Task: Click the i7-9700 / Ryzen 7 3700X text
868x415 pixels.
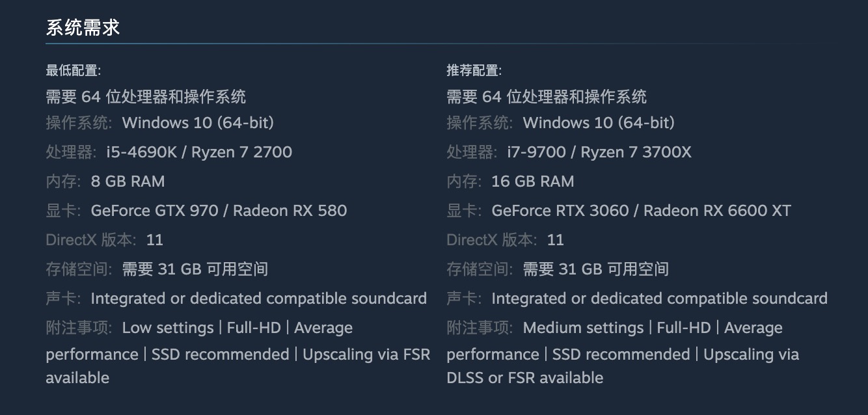Action: point(599,152)
